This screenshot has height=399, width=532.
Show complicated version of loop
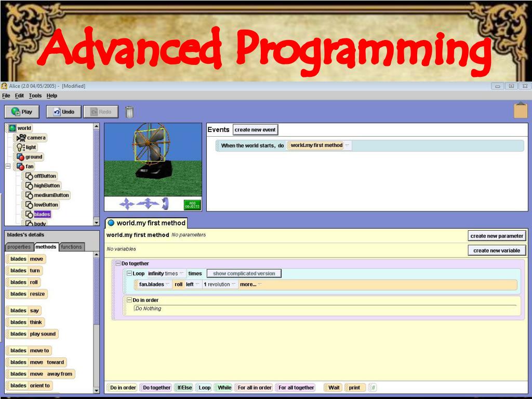(x=244, y=273)
